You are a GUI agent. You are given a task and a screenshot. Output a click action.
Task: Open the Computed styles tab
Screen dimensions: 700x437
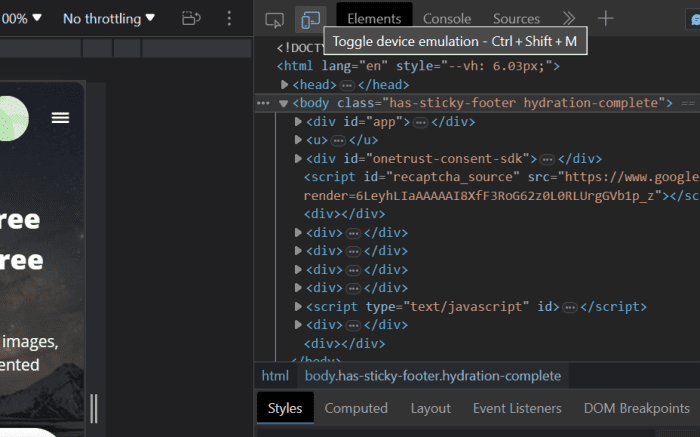tap(356, 408)
